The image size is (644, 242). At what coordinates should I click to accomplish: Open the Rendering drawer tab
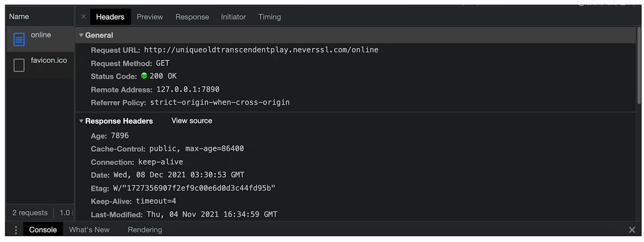(145, 230)
